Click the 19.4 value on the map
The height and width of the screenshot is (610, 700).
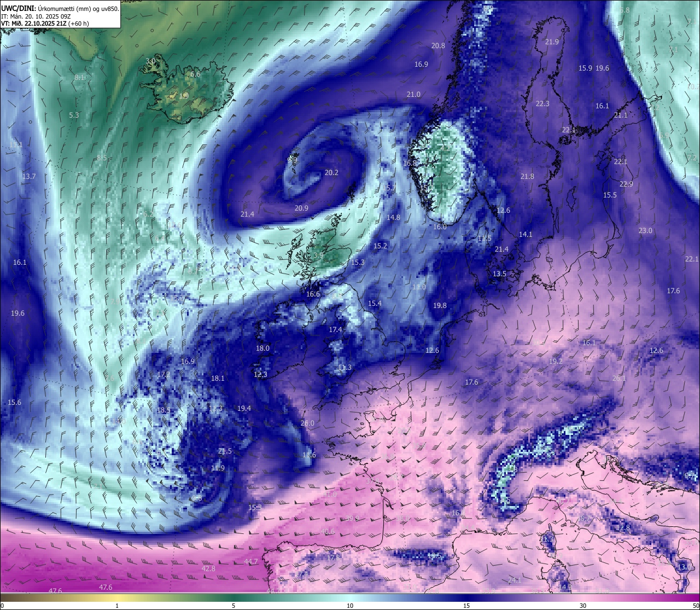tap(244, 408)
